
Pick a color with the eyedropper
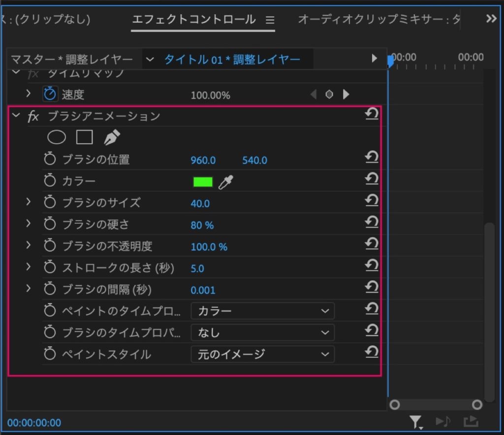click(x=225, y=182)
